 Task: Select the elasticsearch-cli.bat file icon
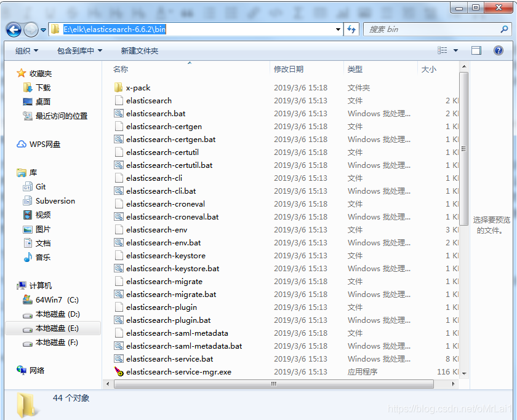(x=119, y=191)
